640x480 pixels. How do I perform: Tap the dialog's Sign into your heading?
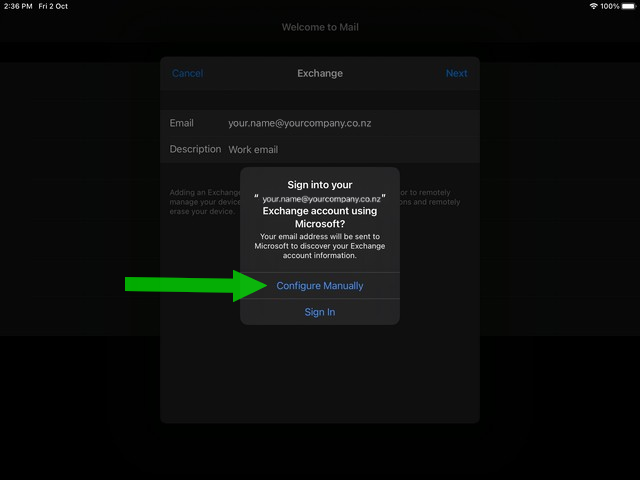(320, 185)
